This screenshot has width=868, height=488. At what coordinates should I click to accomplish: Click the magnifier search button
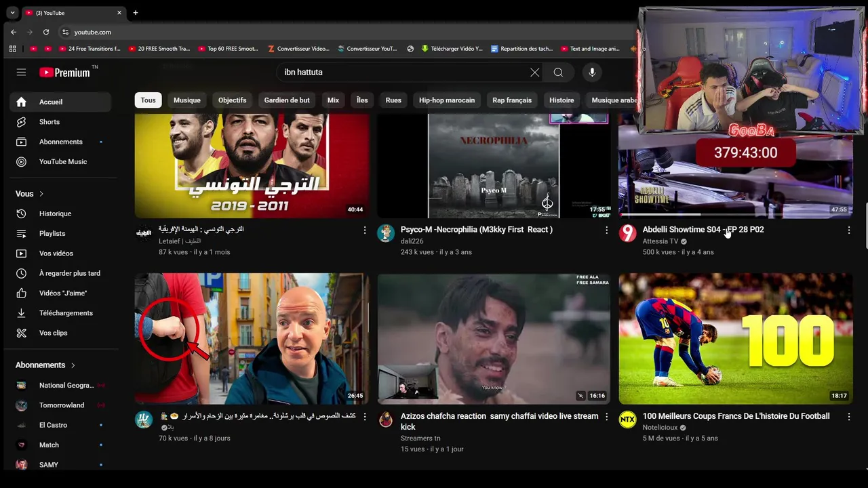(x=558, y=73)
